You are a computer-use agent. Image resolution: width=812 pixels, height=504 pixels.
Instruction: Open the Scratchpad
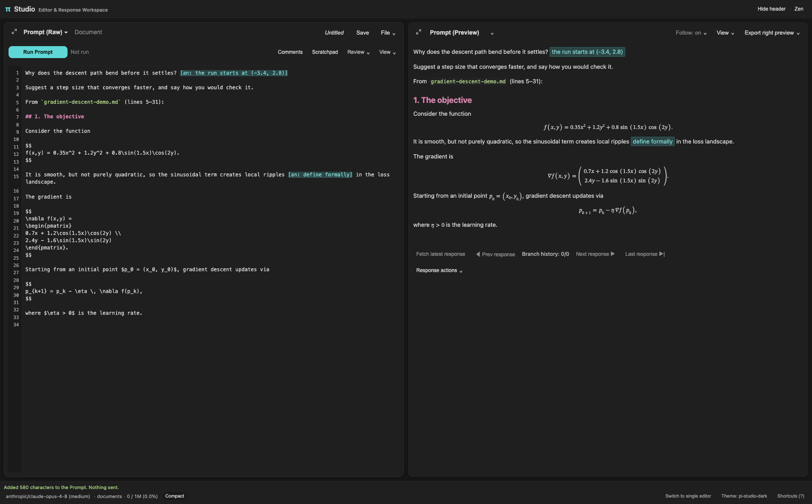click(x=325, y=52)
